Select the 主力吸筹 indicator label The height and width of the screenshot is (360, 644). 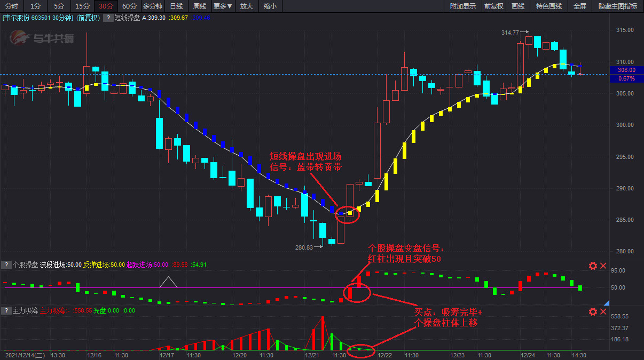coord(25,310)
